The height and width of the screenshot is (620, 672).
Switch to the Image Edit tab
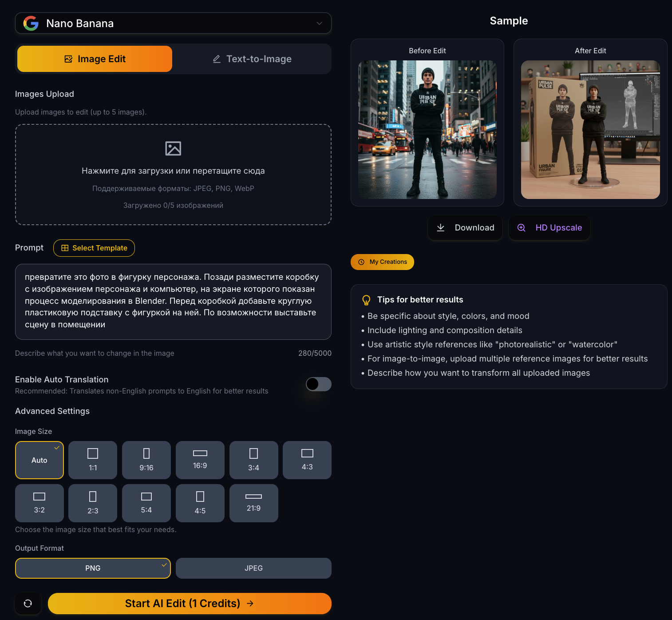tap(95, 59)
